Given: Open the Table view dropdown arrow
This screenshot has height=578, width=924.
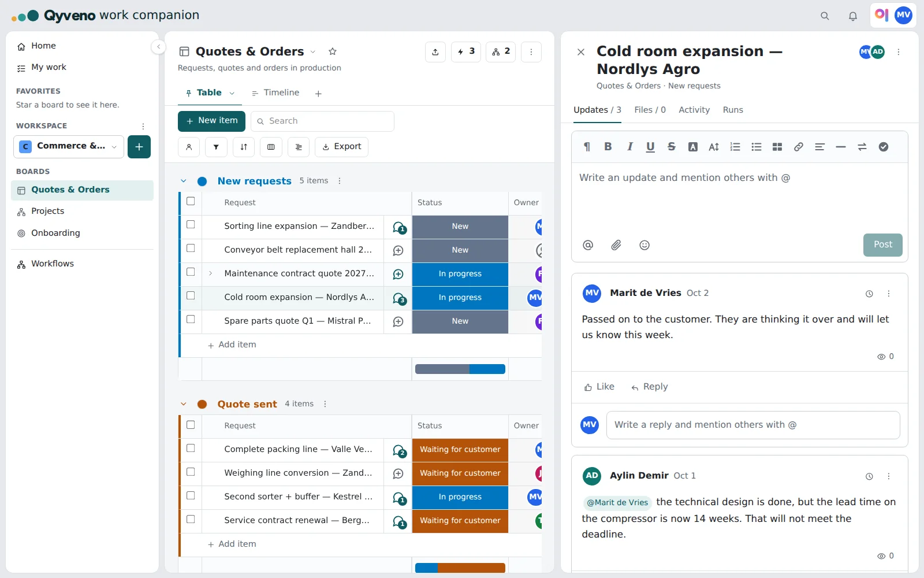Looking at the screenshot, I should click(x=232, y=93).
